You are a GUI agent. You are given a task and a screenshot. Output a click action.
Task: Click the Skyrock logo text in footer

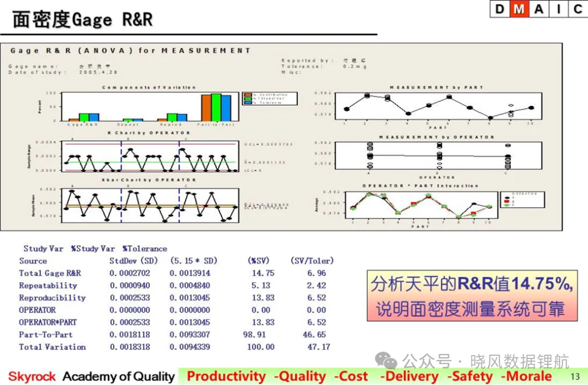32,376
